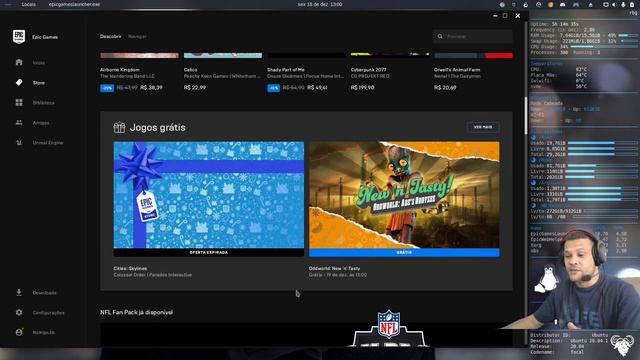Click the Discord icon in the top panel
Image resolution: width=640 pixels, height=360 pixels.
(x=563, y=4)
